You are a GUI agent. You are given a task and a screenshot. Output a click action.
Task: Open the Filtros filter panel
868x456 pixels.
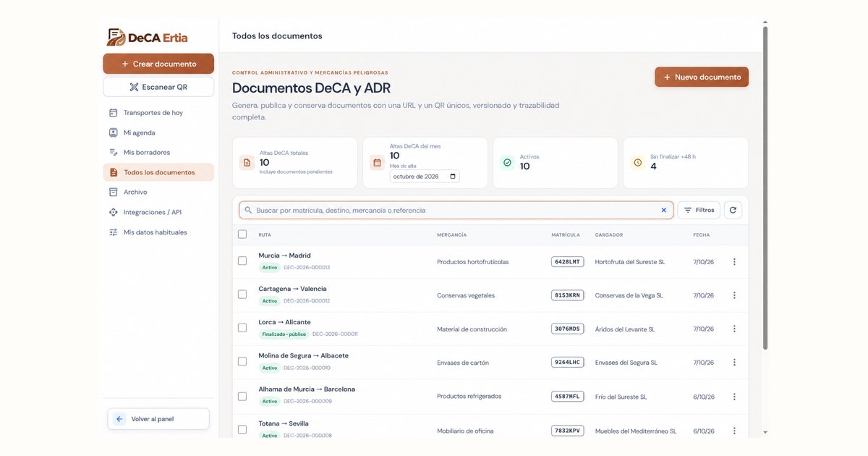coord(699,210)
